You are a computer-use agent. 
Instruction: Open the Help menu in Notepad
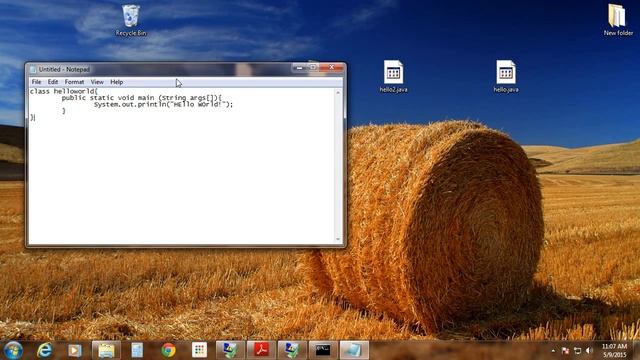[117, 82]
